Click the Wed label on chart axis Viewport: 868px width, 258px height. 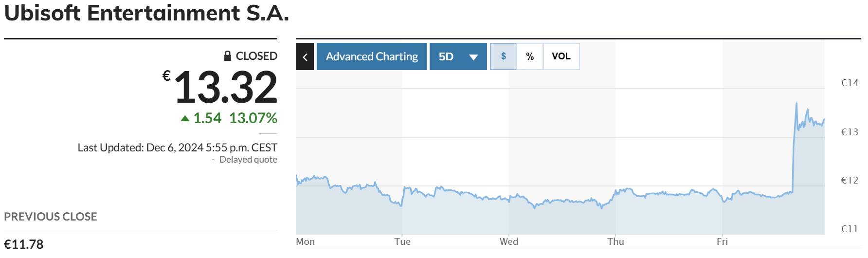tap(509, 242)
